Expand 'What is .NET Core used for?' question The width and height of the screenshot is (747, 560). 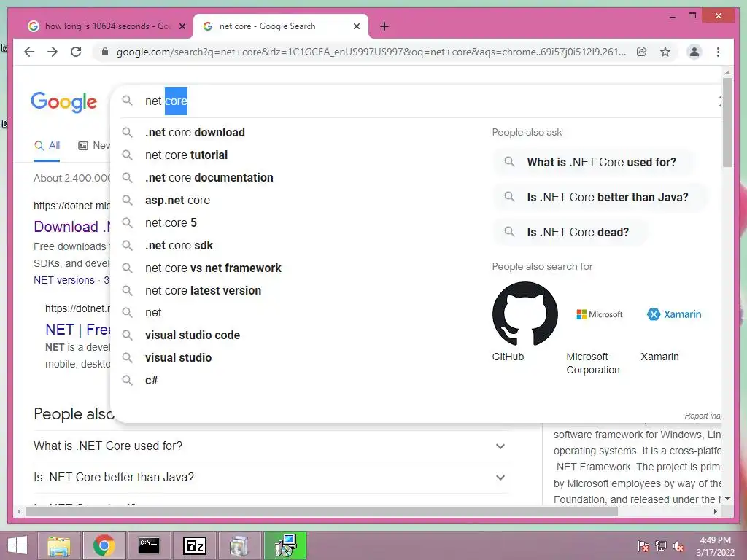tap(270, 446)
